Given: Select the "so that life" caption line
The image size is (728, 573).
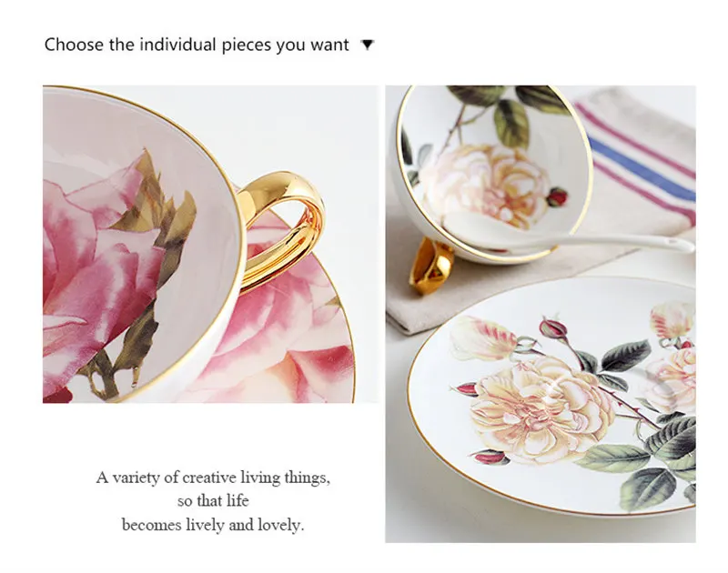Looking at the screenshot, I should click(213, 500).
